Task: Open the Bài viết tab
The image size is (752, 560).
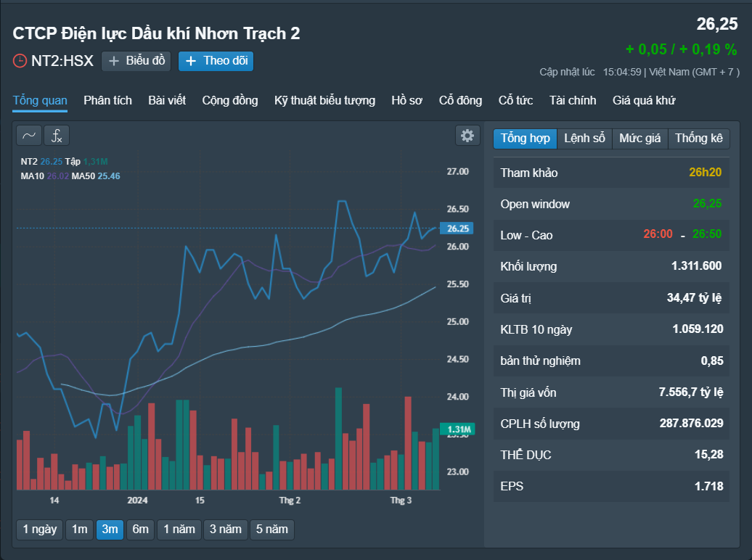Action: click(x=167, y=101)
